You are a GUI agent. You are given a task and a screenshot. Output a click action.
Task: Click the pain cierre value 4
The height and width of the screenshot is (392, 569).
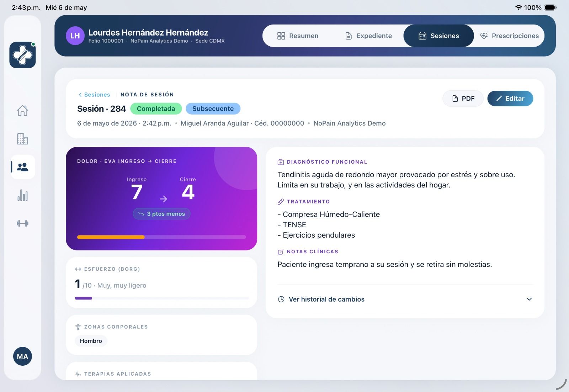[x=188, y=192]
